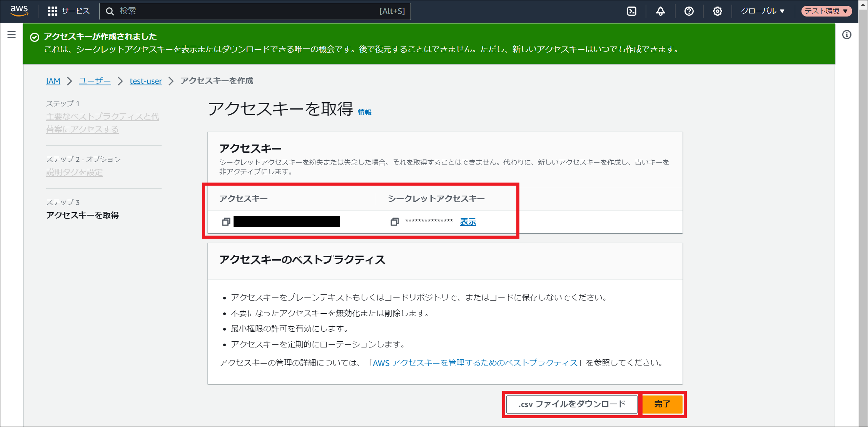Go to the ユーザー breadcrumb link
Viewport: 868px width, 427px height.
(95, 81)
